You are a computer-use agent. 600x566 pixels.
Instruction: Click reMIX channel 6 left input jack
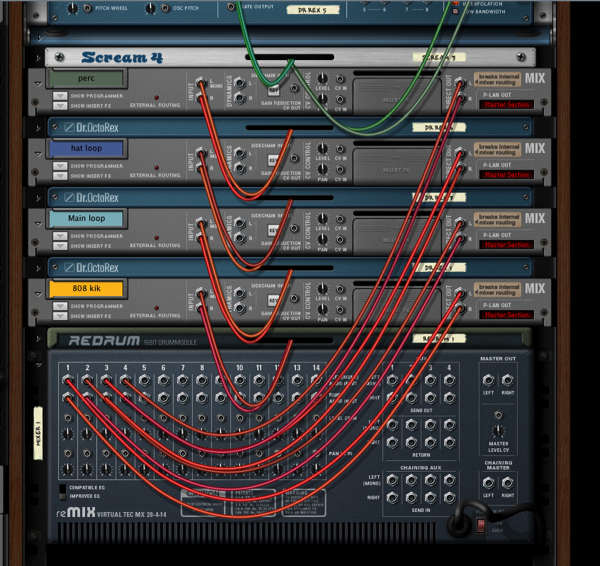click(x=163, y=380)
